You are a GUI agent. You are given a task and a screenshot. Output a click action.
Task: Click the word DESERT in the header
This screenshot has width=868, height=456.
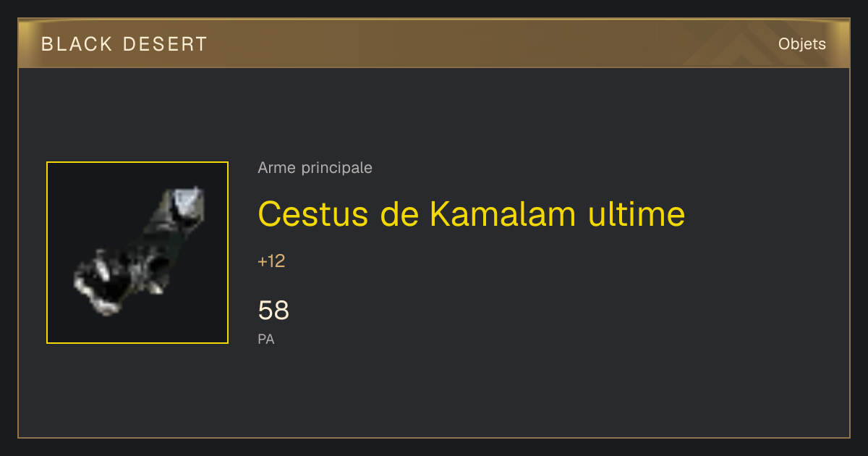(165, 44)
